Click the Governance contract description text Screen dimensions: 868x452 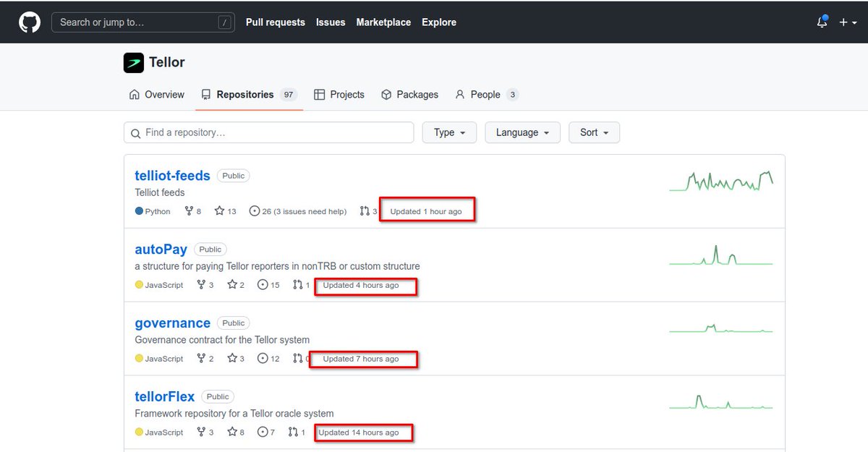pos(222,340)
